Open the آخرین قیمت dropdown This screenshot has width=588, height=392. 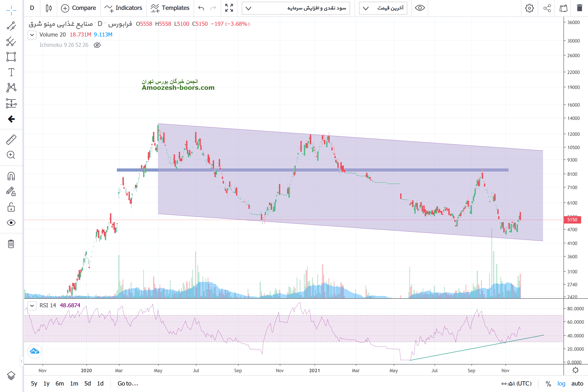click(383, 8)
